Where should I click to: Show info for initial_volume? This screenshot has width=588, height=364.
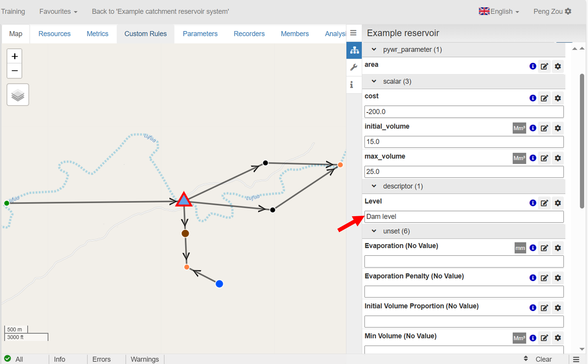pos(533,128)
